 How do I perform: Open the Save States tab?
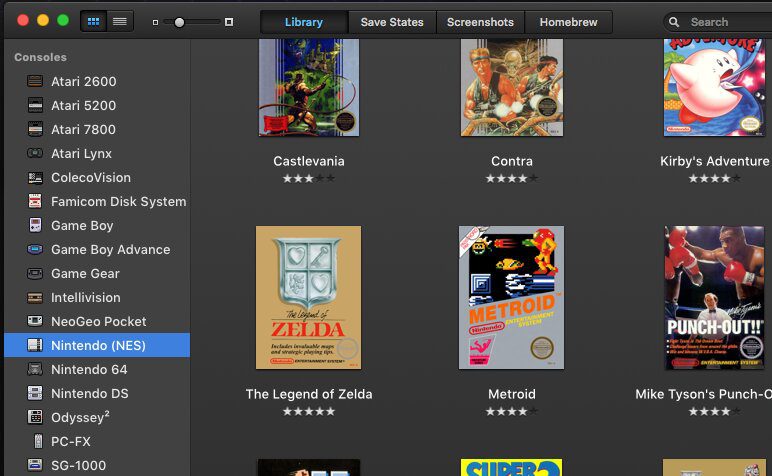pos(392,22)
